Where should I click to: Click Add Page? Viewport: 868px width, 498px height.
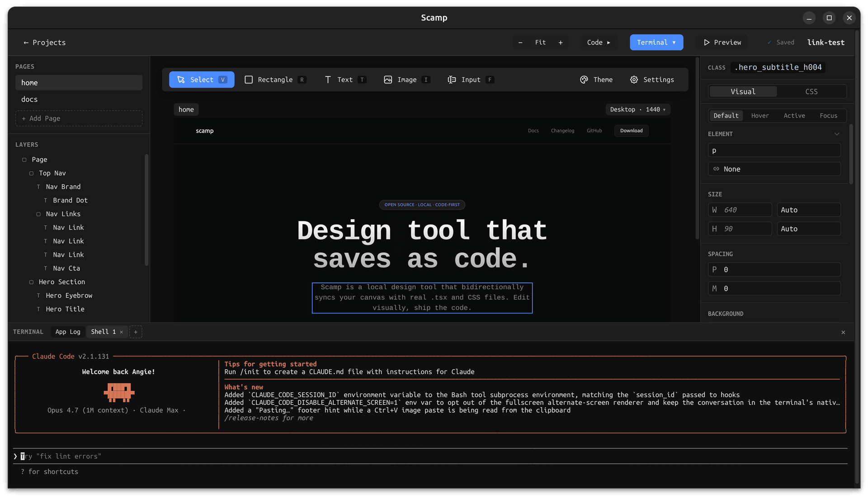(79, 118)
